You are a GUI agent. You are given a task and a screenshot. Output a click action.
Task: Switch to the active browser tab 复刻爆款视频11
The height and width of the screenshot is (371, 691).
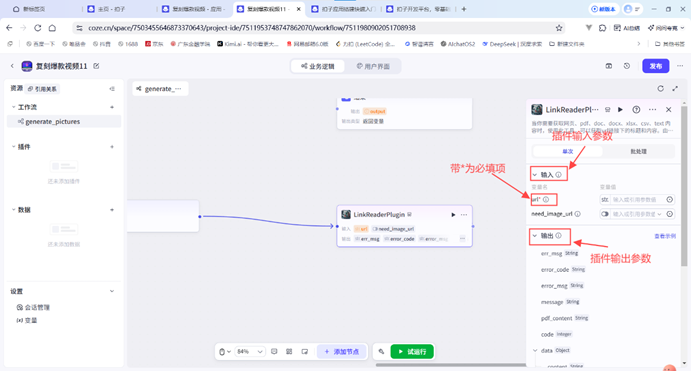point(267,9)
